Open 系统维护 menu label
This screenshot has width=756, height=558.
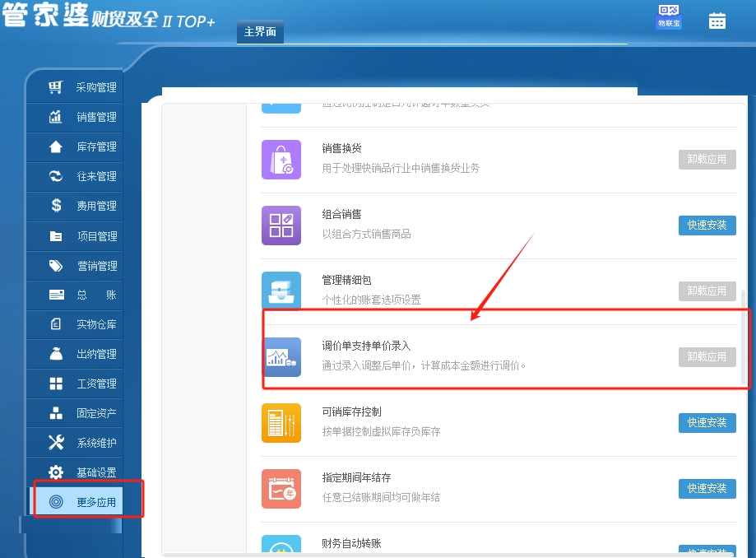point(96,443)
